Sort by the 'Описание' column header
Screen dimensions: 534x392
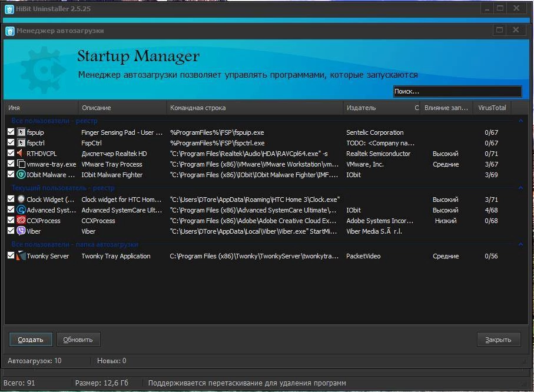pyautogui.click(x=122, y=108)
